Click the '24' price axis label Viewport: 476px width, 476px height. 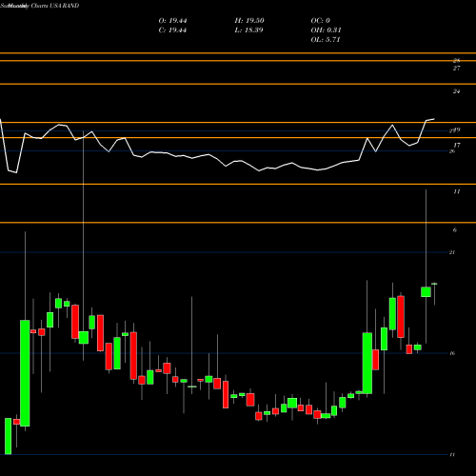pyautogui.click(x=456, y=91)
